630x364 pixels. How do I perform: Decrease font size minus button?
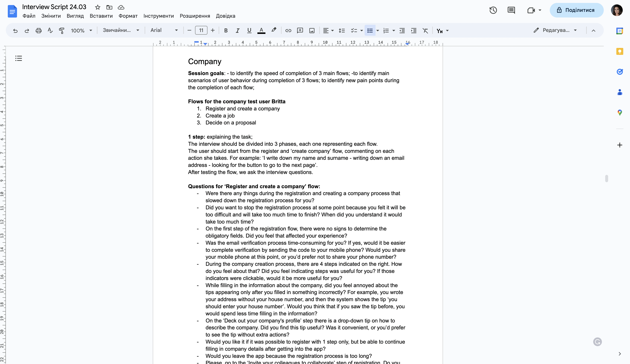[189, 30]
